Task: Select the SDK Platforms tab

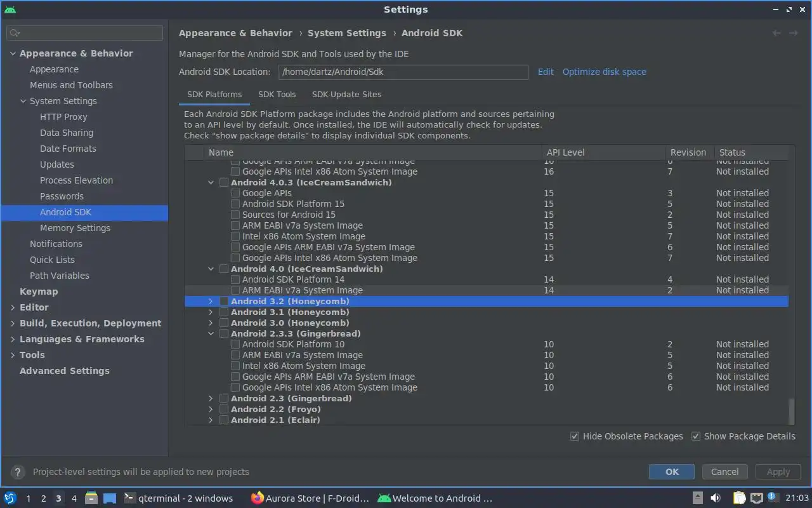Action: [x=214, y=94]
